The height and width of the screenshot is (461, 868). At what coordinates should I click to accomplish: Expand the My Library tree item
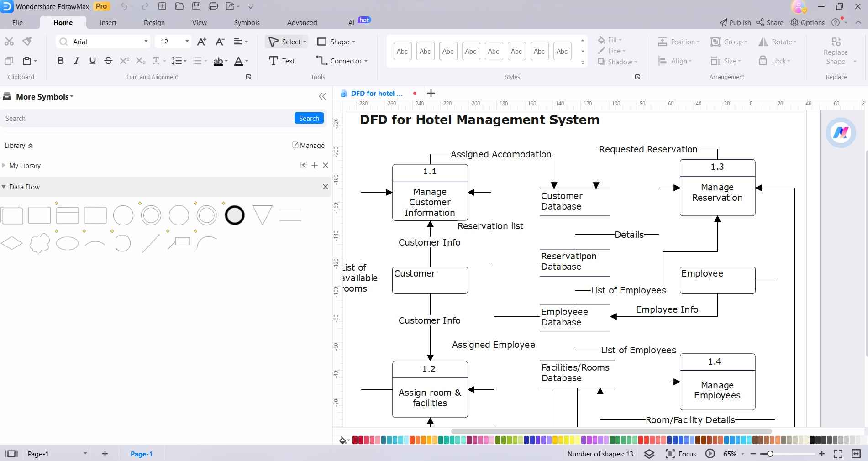point(4,165)
